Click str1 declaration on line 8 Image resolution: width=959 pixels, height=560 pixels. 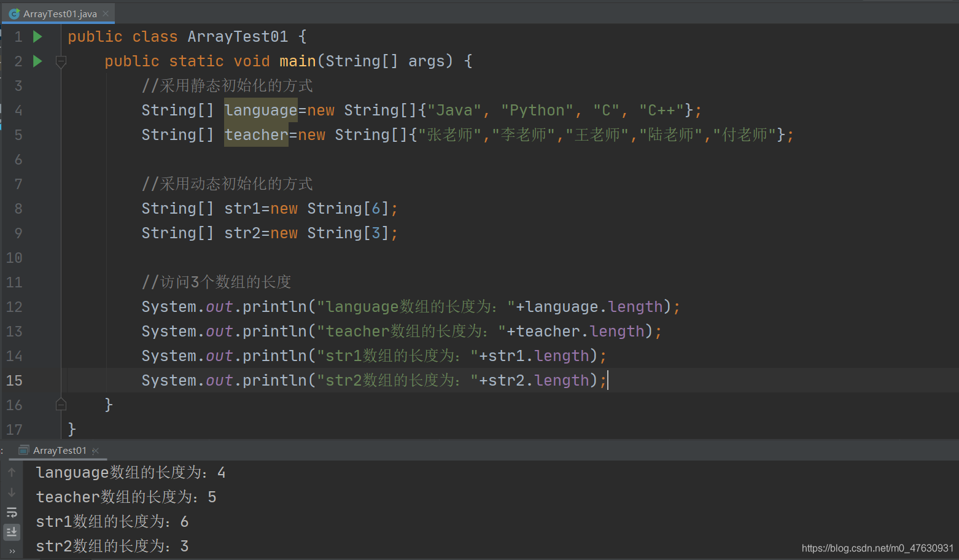(243, 209)
